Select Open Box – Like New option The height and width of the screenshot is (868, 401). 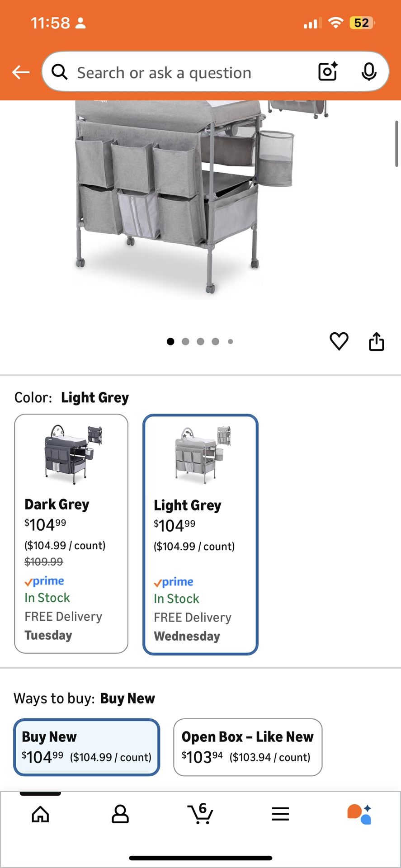point(248,747)
